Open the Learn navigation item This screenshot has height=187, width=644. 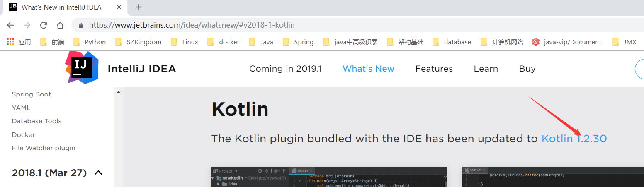tap(486, 69)
